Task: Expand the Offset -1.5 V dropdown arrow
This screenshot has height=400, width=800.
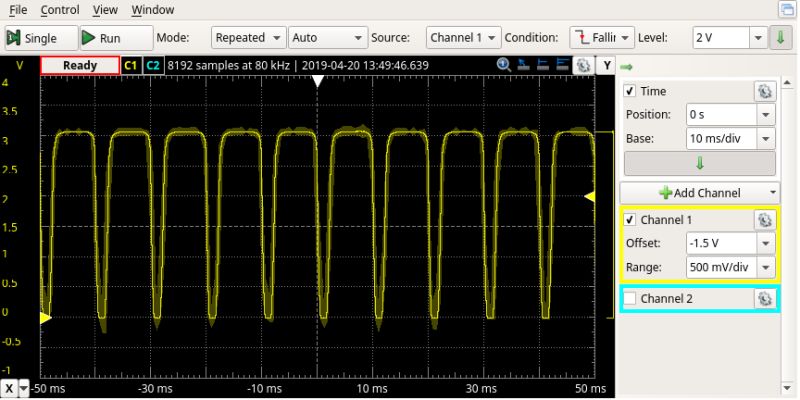Action: [766, 243]
